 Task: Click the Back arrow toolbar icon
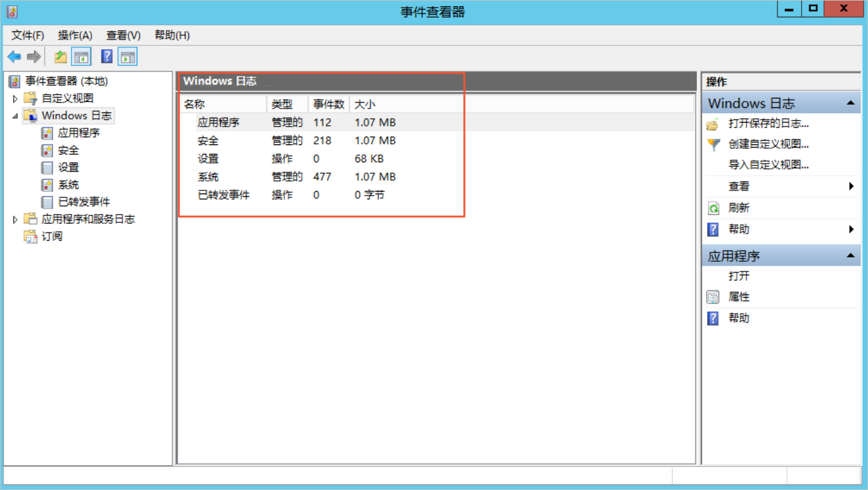(x=14, y=57)
